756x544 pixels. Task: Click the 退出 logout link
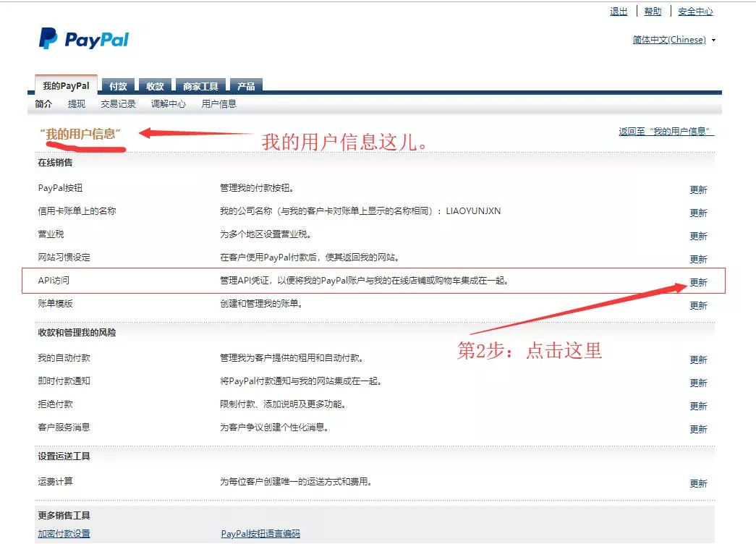(619, 11)
